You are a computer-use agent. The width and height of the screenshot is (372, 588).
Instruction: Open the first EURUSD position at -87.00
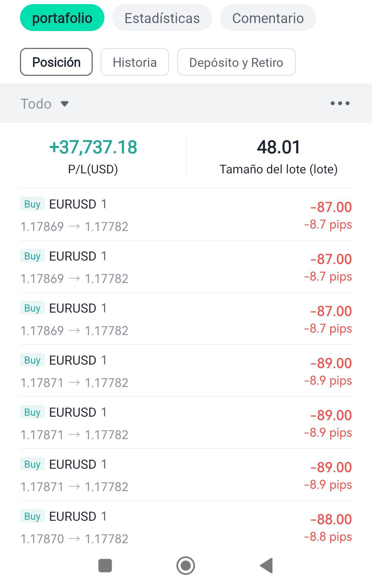point(186,214)
